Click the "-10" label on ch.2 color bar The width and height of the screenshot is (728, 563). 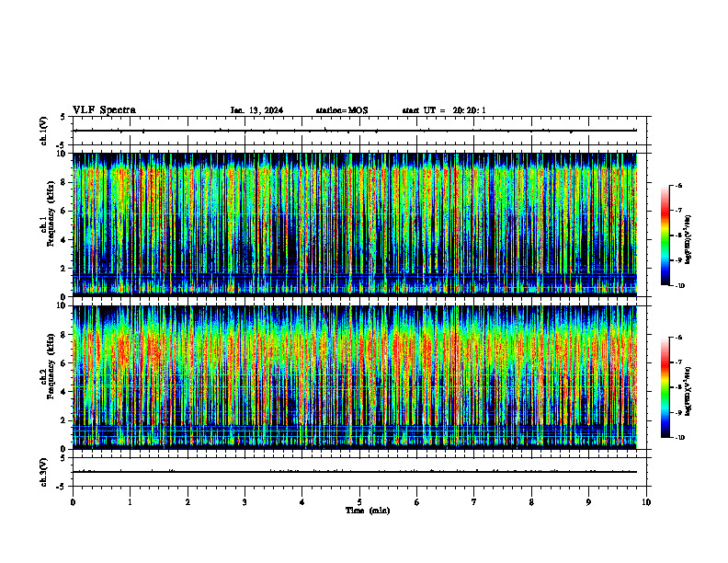(679, 438)
